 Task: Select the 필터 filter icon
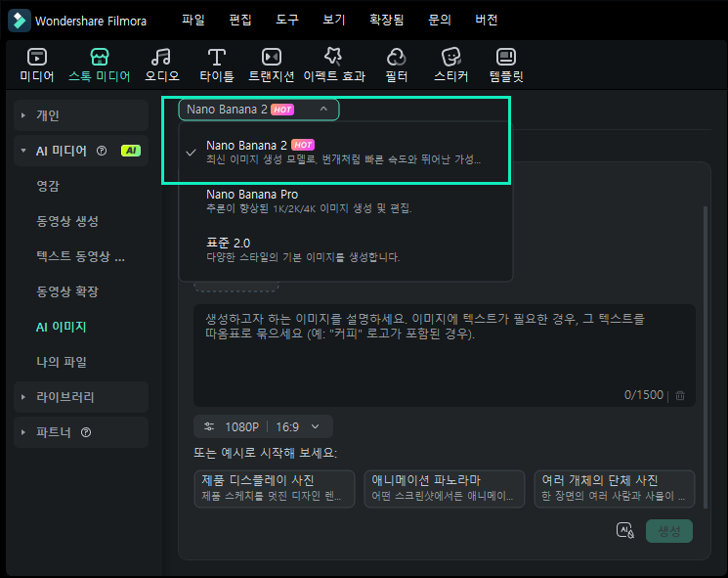pyautogui.click(x=396, y=65)
